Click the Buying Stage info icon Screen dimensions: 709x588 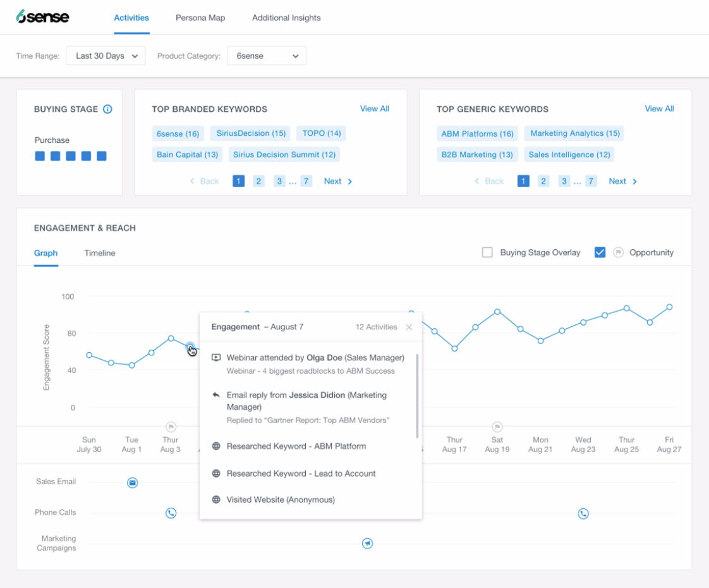tap(107, 109)
